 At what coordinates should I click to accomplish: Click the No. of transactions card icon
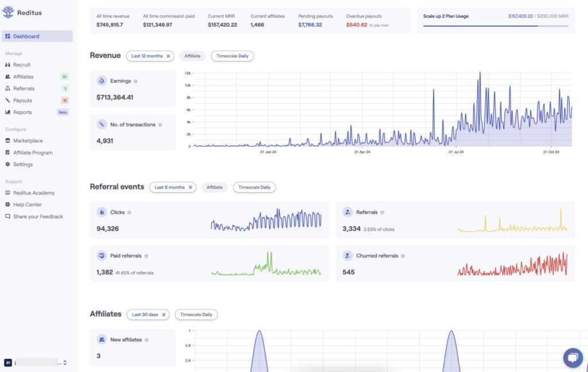(102, 124)
